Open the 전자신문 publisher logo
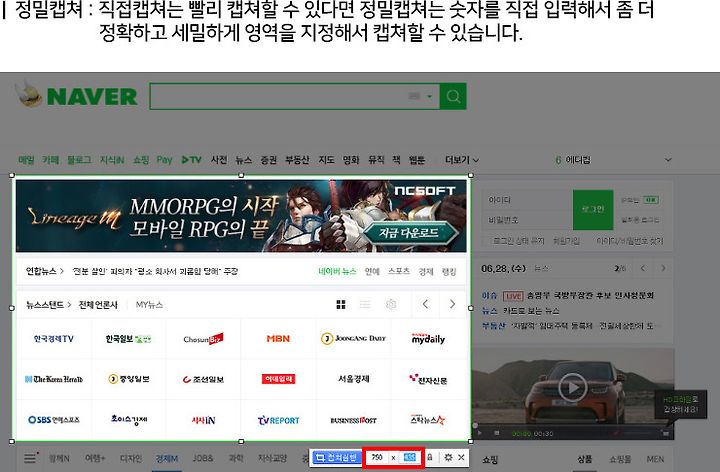 [x=428, y=379]
